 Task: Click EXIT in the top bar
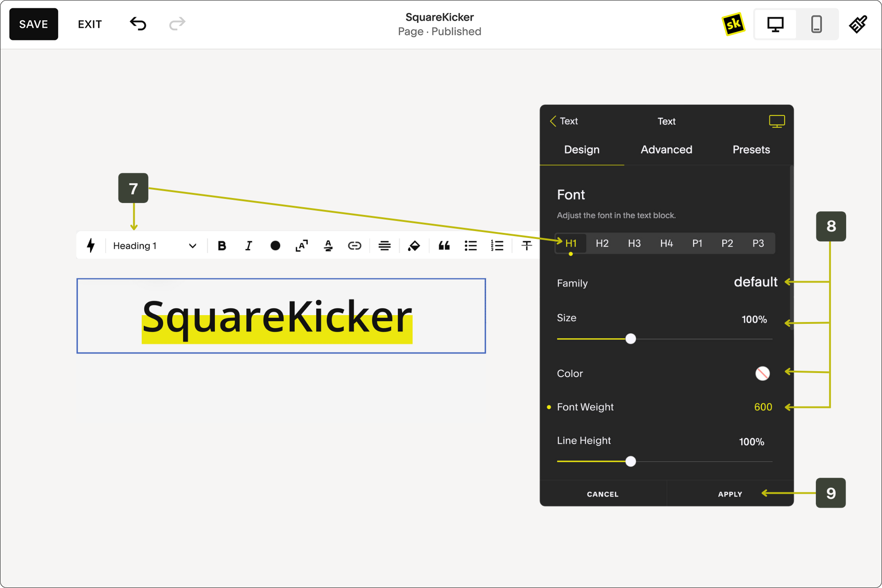coord(90,24)
